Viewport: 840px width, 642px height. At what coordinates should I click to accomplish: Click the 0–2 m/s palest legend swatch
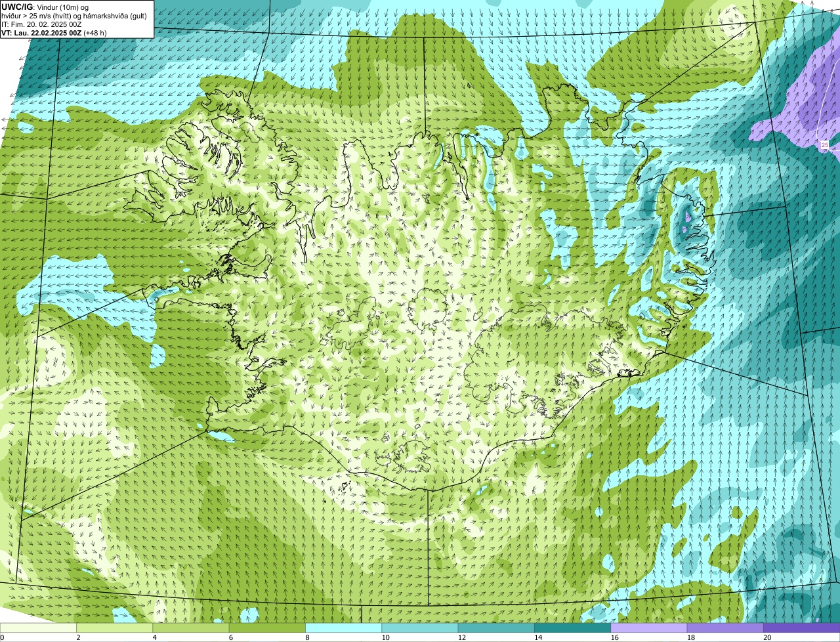39,628
